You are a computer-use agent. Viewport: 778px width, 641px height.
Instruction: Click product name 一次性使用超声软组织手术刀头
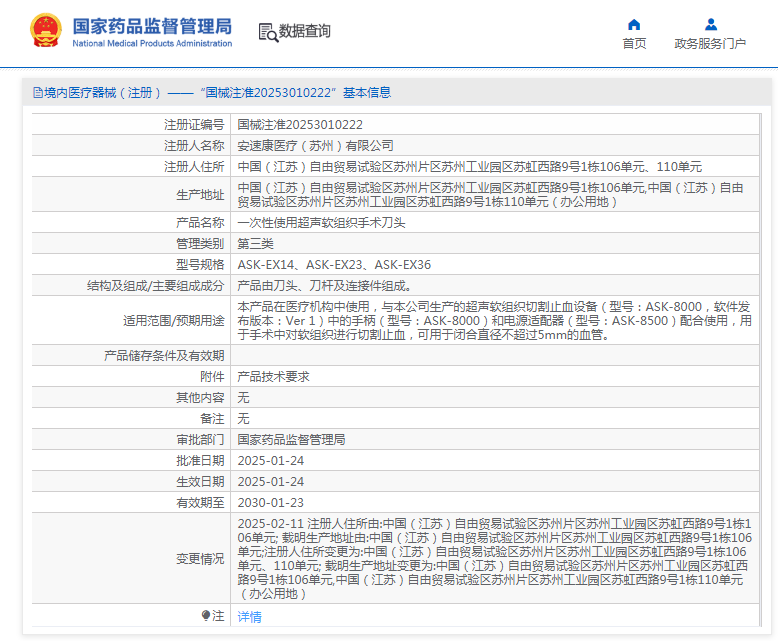[x=322, y=223]
